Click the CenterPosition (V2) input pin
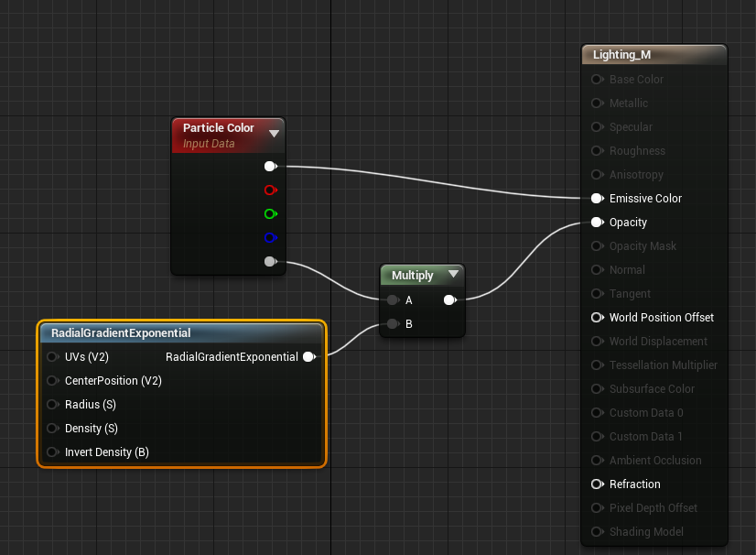Viewport: 756px width, 555px height. pos(53,381)
